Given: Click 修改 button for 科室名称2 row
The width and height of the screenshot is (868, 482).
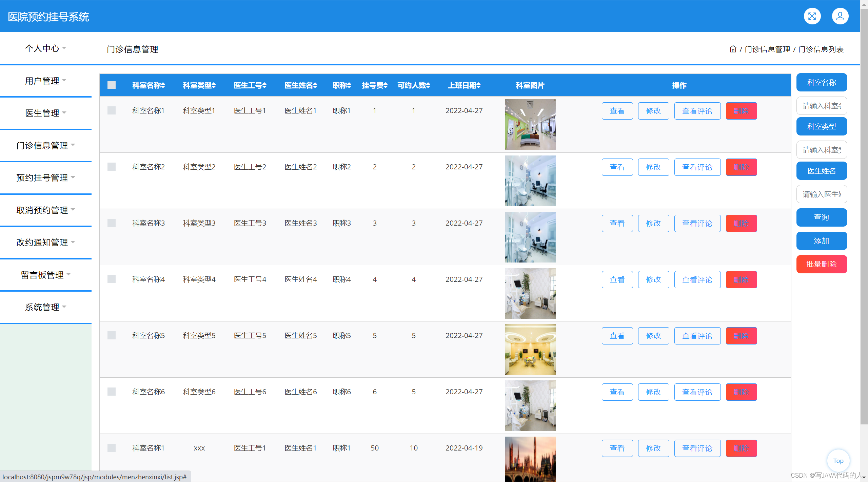Looking at the screenshot, I should coord(653,167).
